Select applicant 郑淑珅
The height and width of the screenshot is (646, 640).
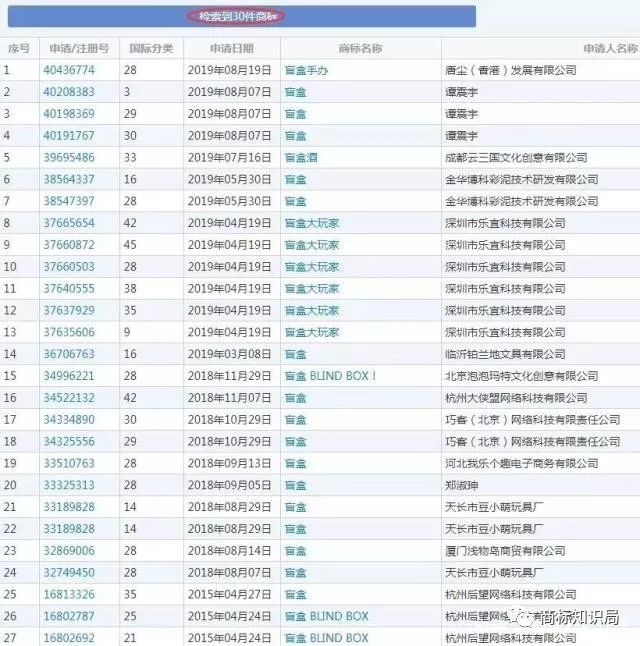click(462, 485)
